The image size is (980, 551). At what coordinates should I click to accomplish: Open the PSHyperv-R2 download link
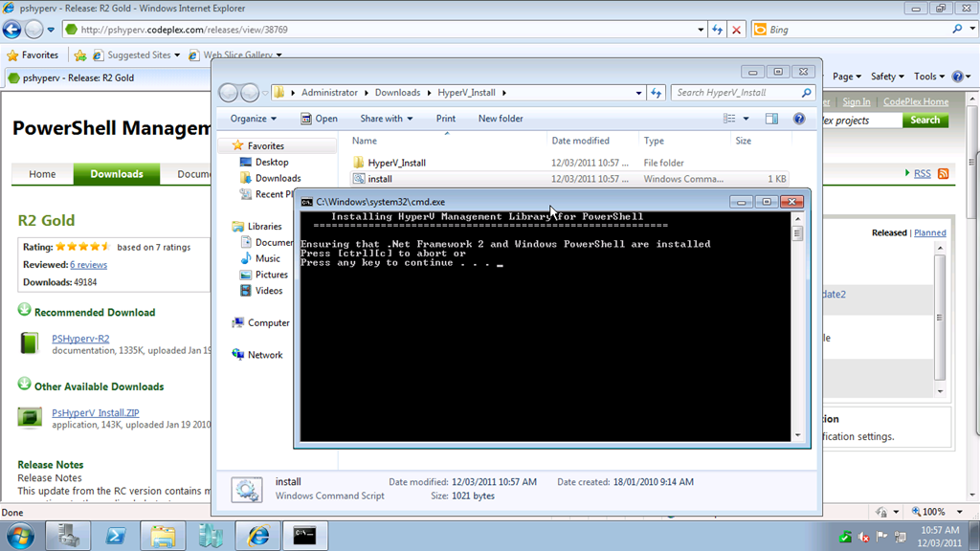tap(80, 338)
